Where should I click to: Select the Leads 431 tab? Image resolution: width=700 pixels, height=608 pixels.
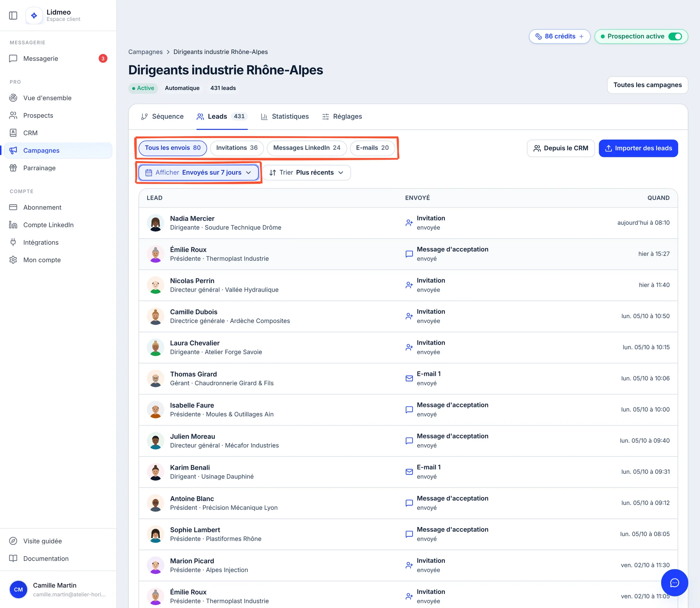[x=222, y=117]
